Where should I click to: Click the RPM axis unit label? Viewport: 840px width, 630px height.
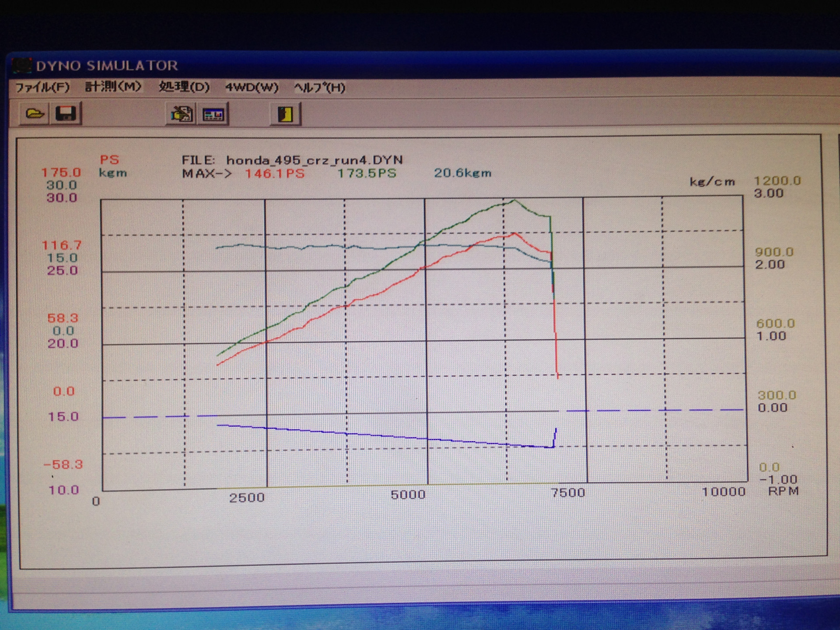coord(784,491)
